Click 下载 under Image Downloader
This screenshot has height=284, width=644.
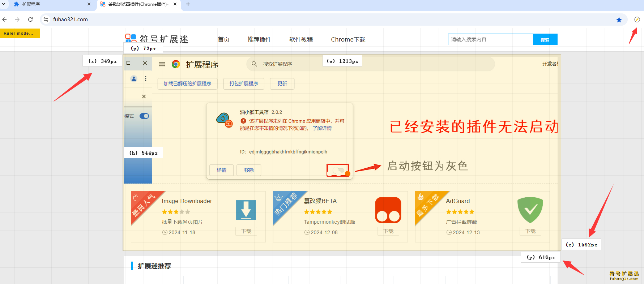(246, 231)
